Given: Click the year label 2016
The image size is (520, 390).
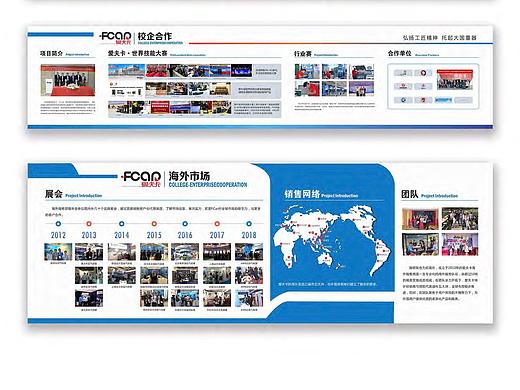Looking at the screenshot, I should pyautogui.click(x=185, y=235).
